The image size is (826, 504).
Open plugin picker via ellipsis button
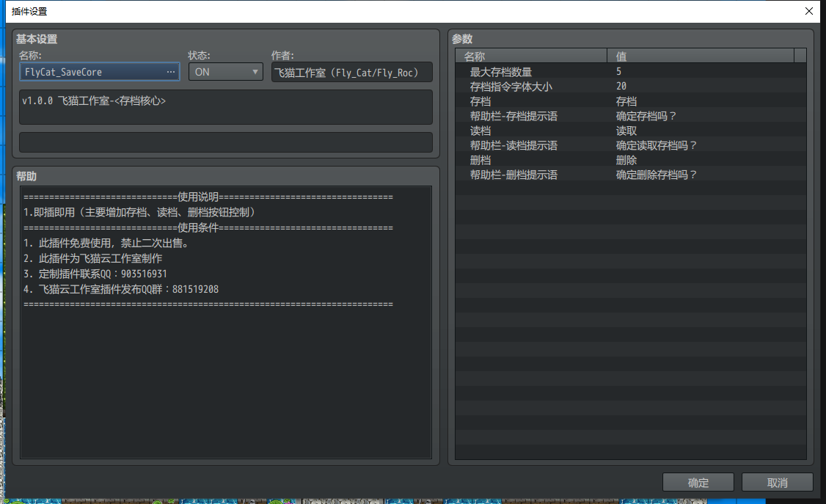[x=171, y=72]
